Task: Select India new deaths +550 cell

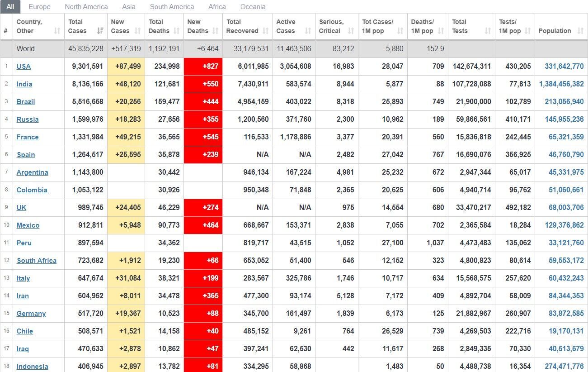Action: tap(203, 84)
